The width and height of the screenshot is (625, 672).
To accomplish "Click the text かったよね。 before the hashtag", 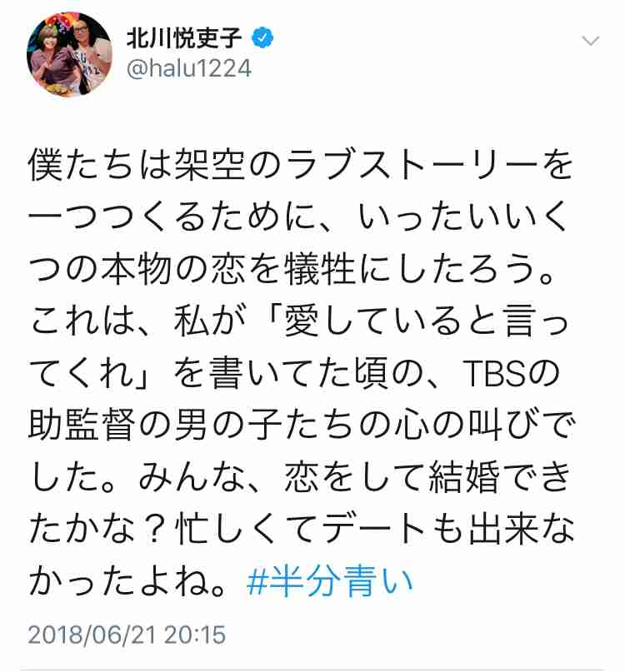I will [127, 581].
